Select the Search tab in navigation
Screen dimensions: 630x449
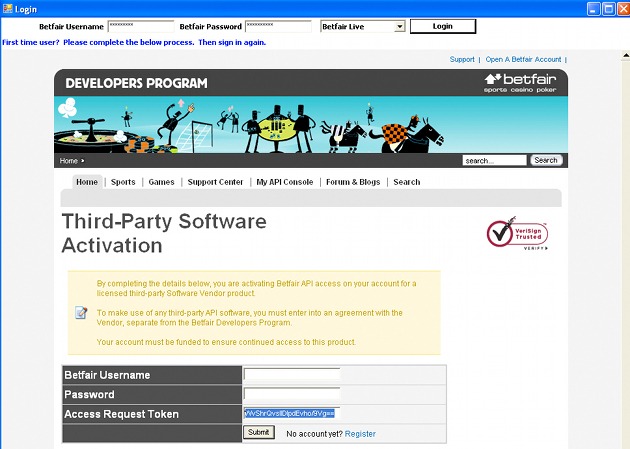point(407,182)
